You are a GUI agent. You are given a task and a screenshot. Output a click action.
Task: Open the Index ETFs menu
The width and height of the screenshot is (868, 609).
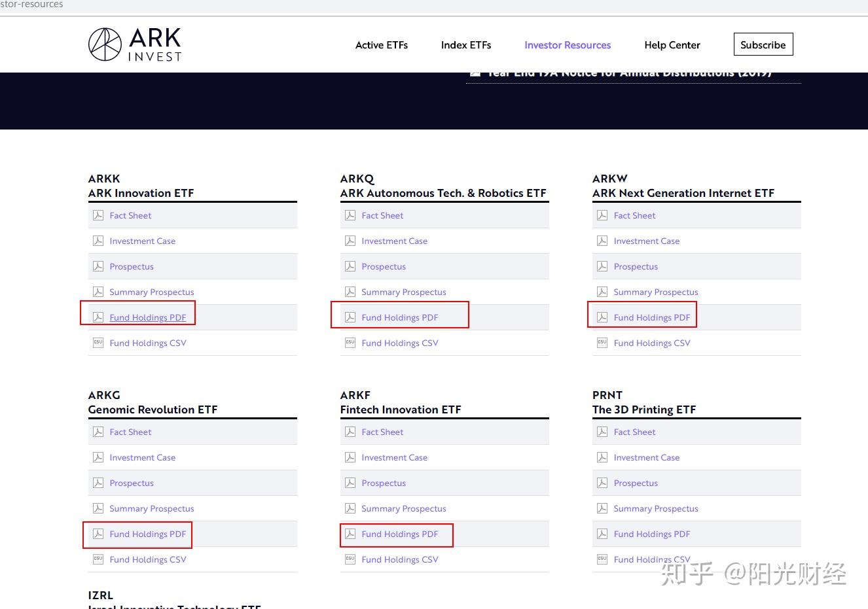point(465,44)
